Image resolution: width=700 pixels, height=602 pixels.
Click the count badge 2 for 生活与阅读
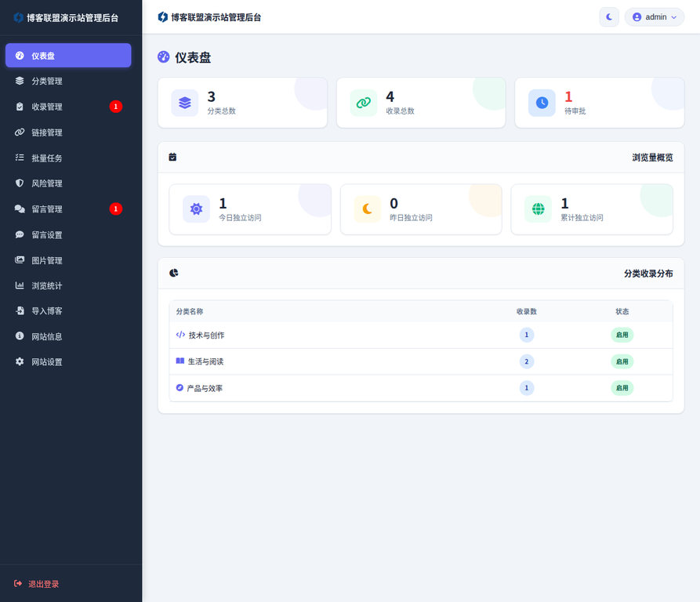[526, 361]
